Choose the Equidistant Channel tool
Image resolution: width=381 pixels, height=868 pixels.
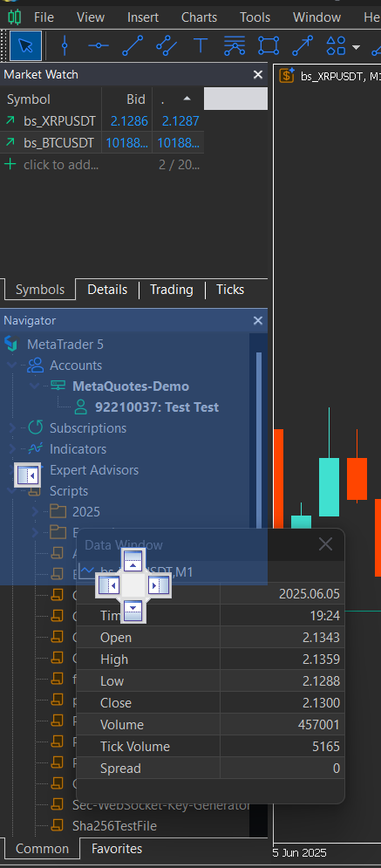[167, 46]
